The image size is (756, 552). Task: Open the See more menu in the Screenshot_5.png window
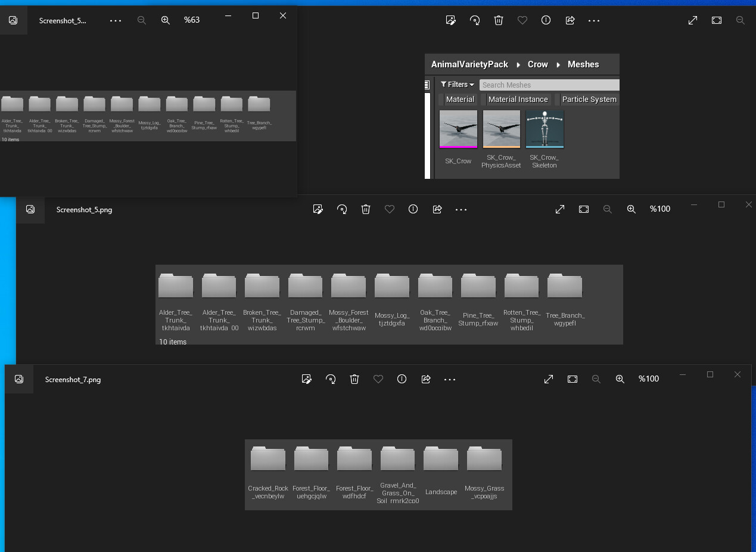(x=461, y=209)
